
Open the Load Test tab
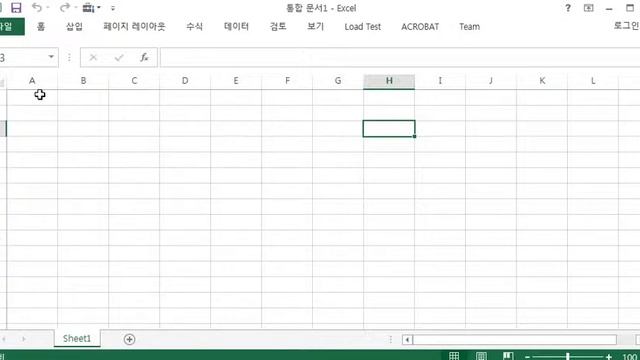[362, 27]
